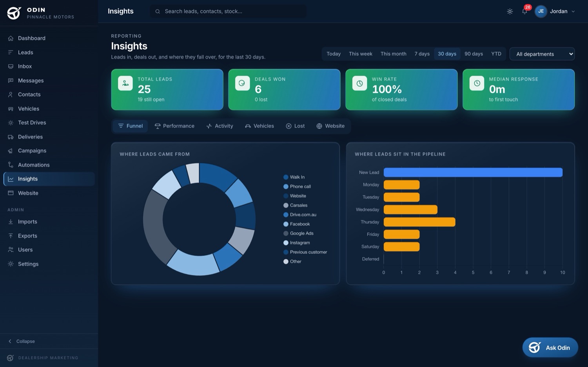This screenshot has width=588, height=367.
Task: Switch to the Lost tab
Action: 295,126
